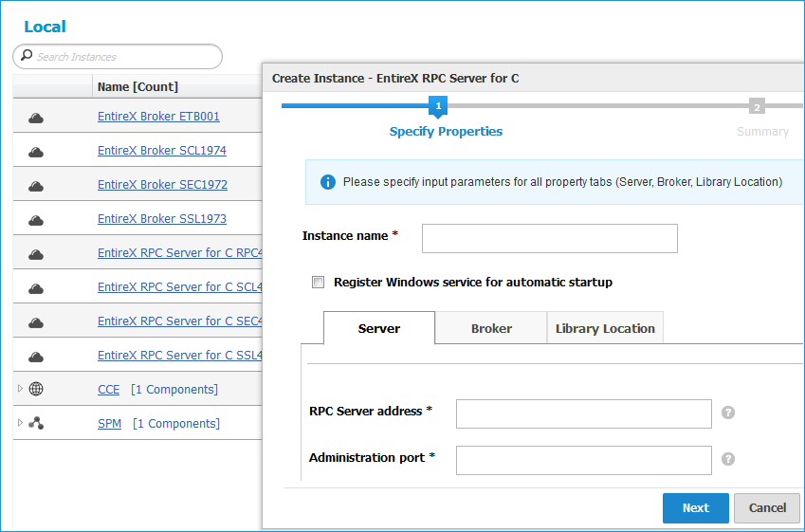Click the Specify Properties step label
Screen dimensions: 805x532
[446, 132]
